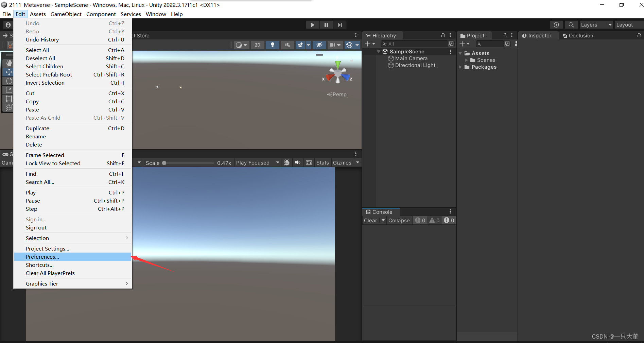
Task: Toggle Persp projection label
Action: 337,95
